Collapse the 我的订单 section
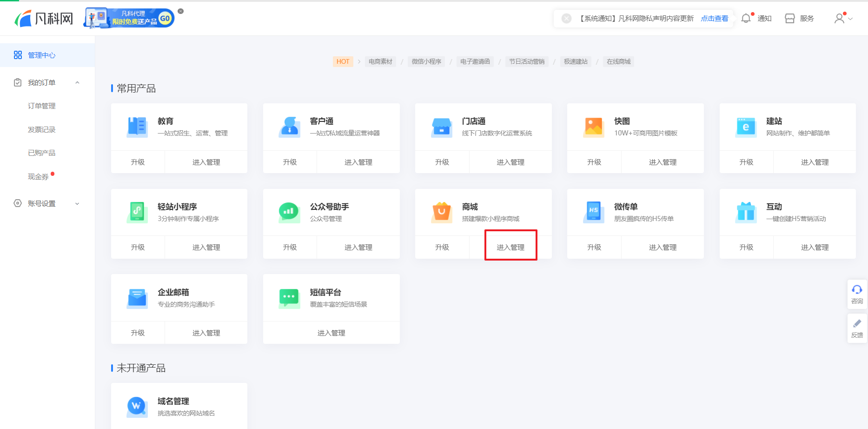 [x=77, y=83]
